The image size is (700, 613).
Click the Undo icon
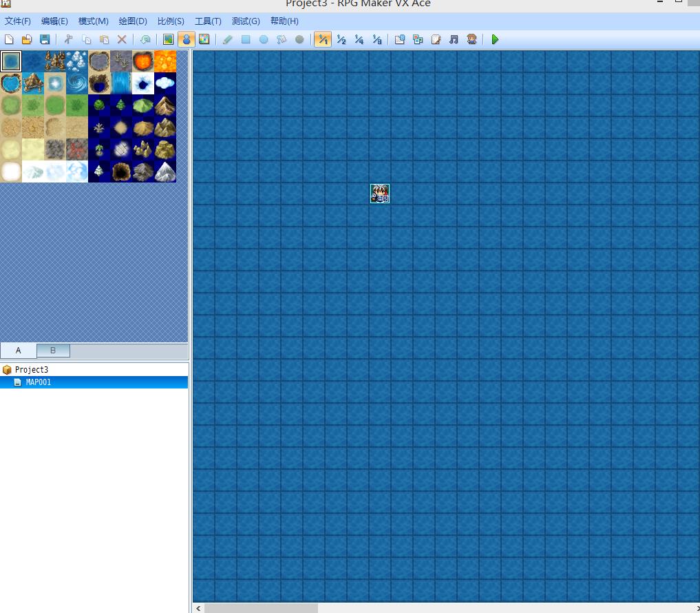tap(145, 40)
